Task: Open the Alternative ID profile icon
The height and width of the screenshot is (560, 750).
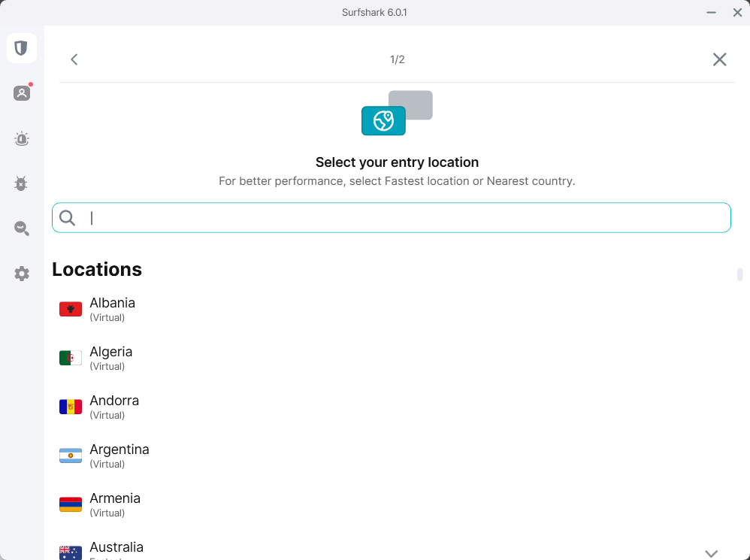Action: point(22,92)
